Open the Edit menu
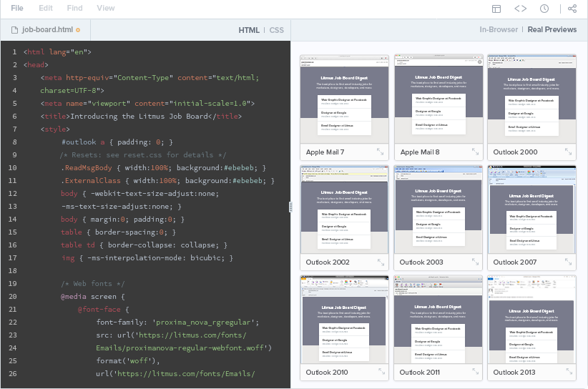This screenshot has width=588, height=389. point(46,9)
